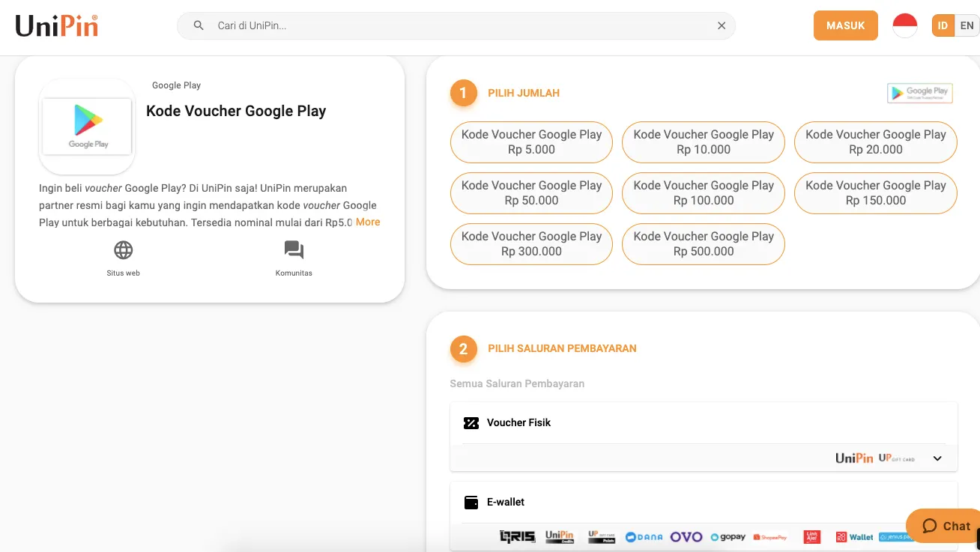Select Google Play voucher Rp 5.000

pyautogui.click(x=531, y=142)
